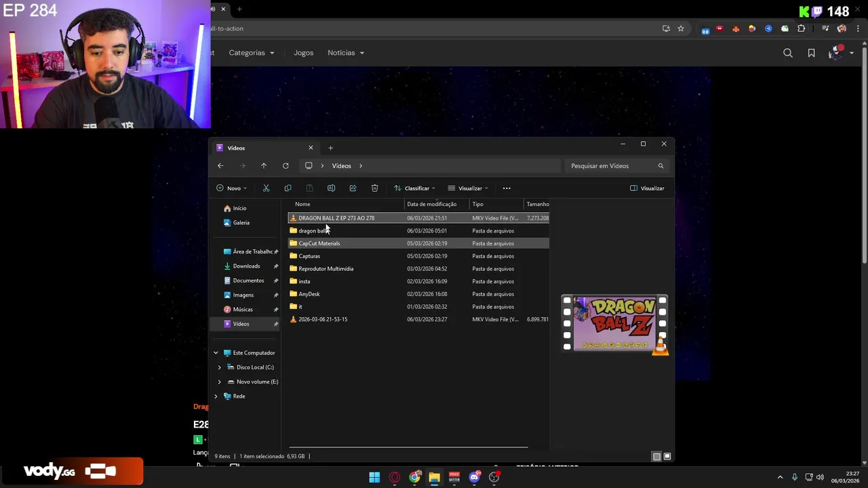Viewport: 868px width, 488px height.
Task: Add a new Explorer tab
Action: [330, 148]
